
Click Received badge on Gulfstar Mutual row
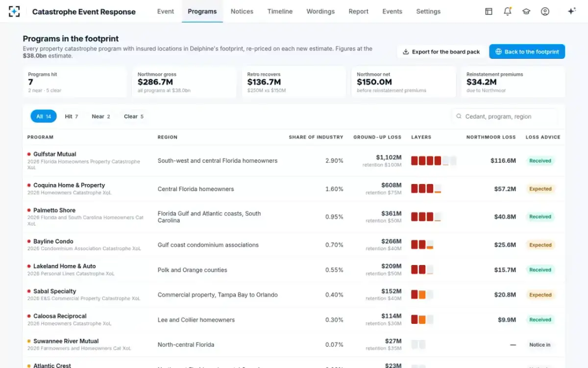540,161
